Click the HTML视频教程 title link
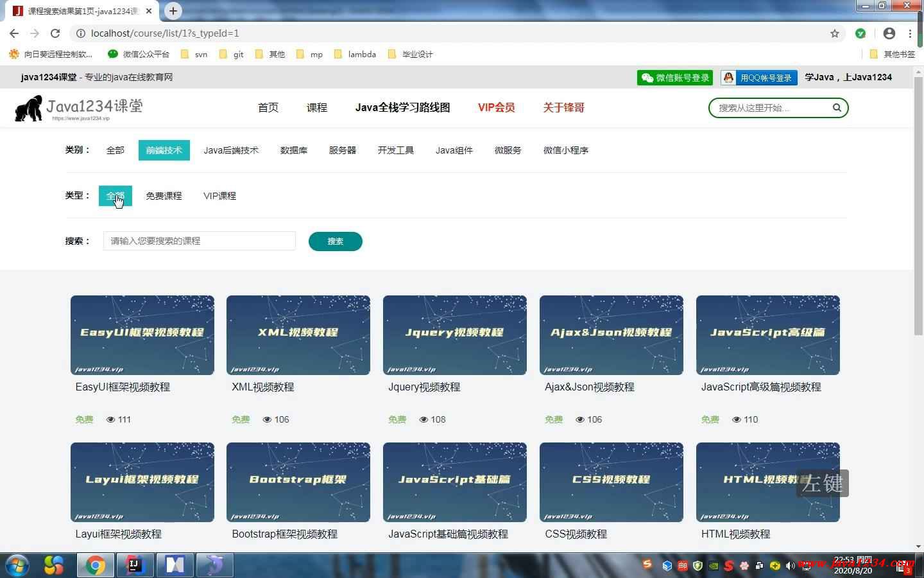The height and width of the screenshot is (578, 924). (735, 534)
